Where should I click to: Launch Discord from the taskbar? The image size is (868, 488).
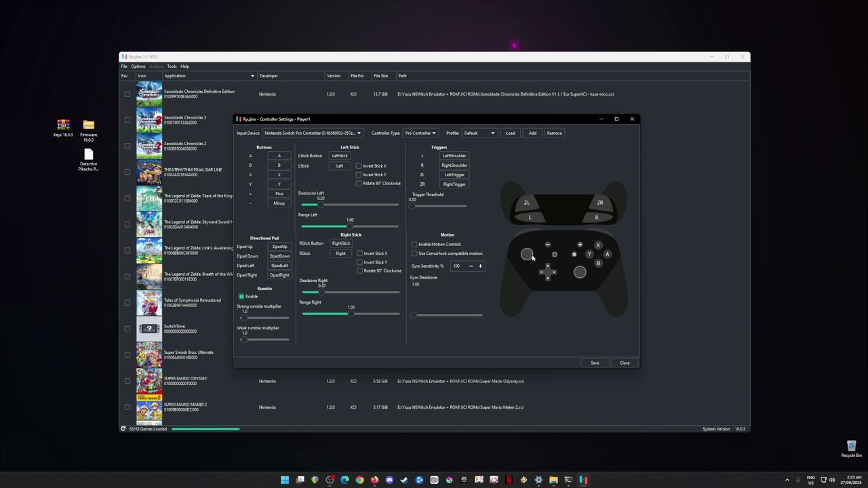[x=389, y=480]
